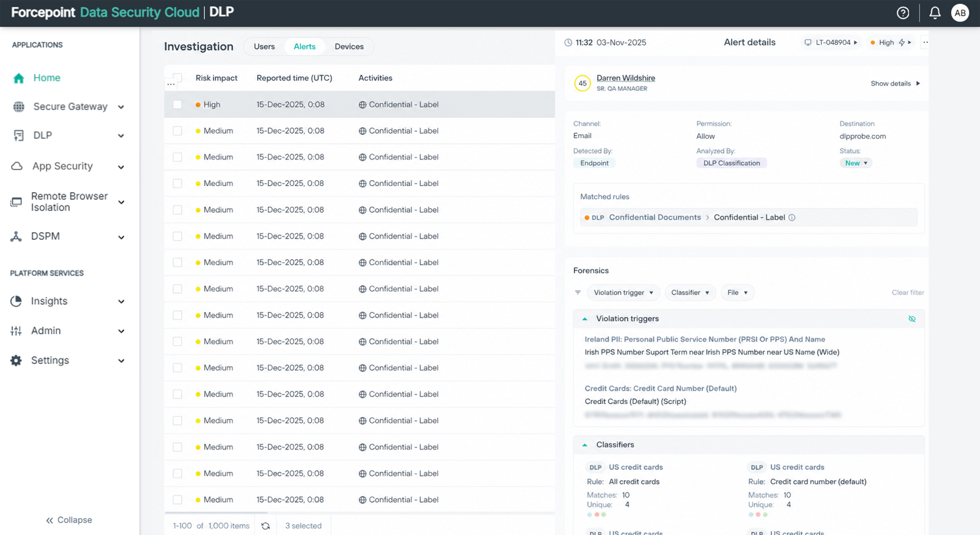Open the File filter dropdown
Viewport: 980px width, 535px height.
click(x=737, y=293)
